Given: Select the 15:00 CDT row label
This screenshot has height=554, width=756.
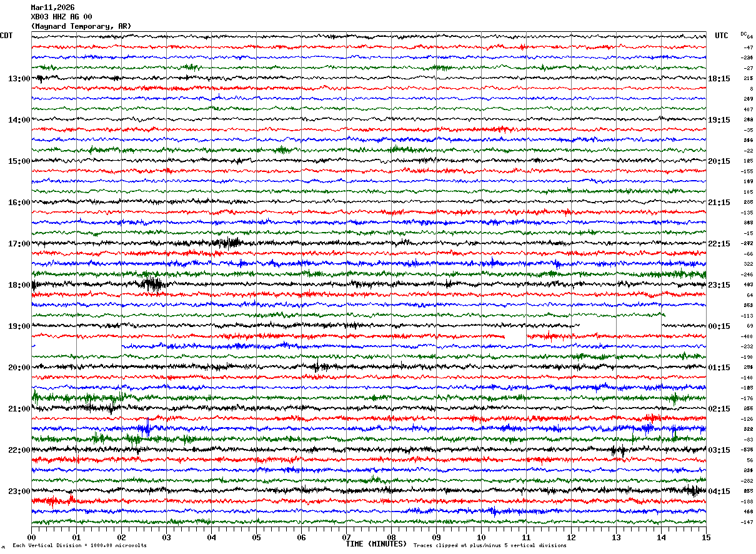Looking at the screenshot, I should pyautogui.click(x=19, y=161).
